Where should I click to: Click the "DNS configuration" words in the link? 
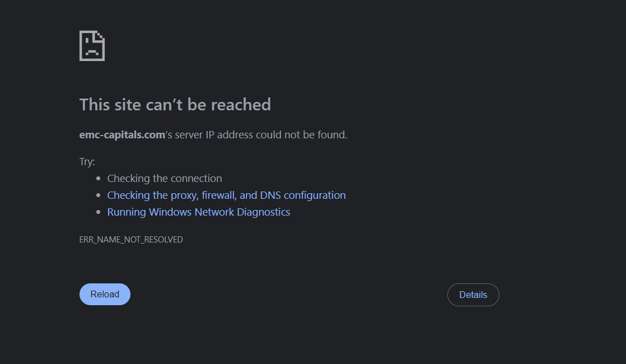[x=302, y=195]
